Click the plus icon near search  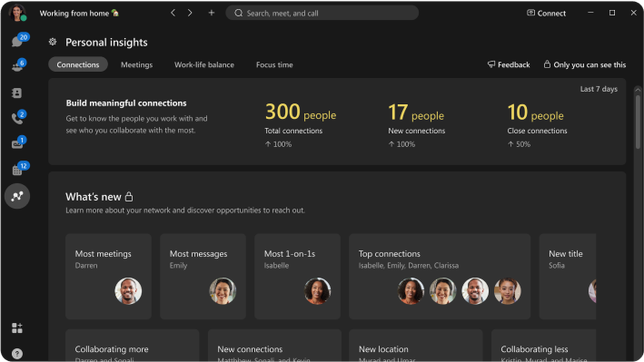[x=211, y=13]
